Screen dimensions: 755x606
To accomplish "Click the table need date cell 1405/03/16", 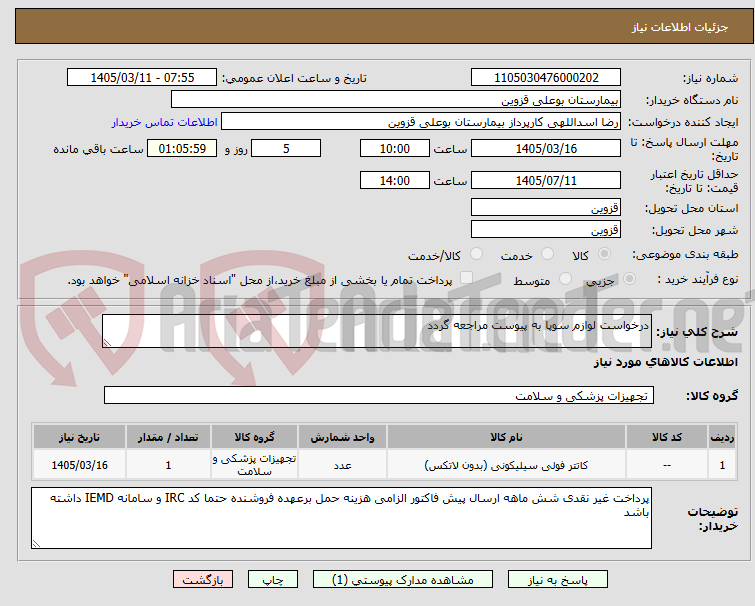I will point(79,465).
